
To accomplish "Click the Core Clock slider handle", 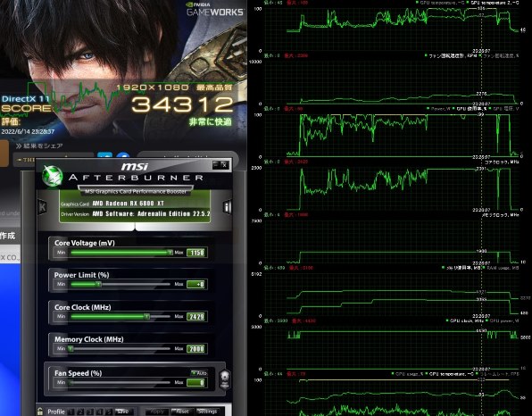I will click(146, 317).
